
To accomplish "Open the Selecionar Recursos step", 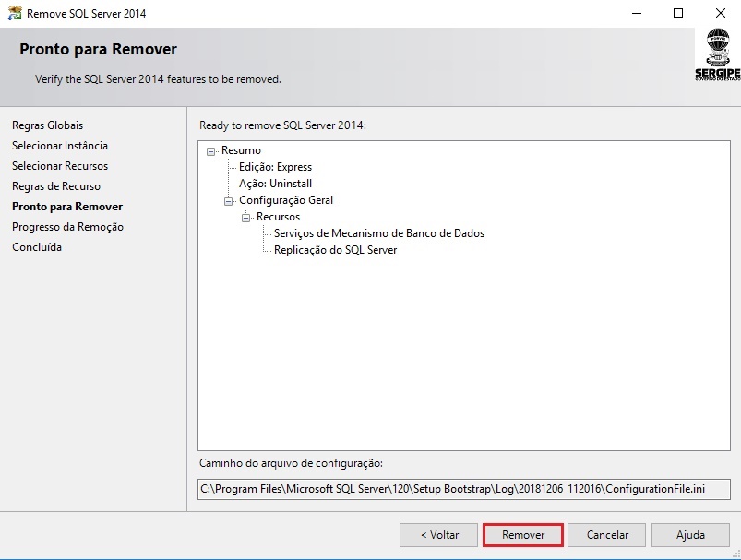I will [59, 166].
